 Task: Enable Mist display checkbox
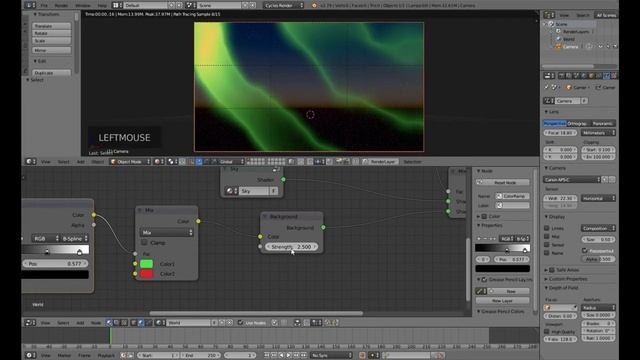coord(547,236)
